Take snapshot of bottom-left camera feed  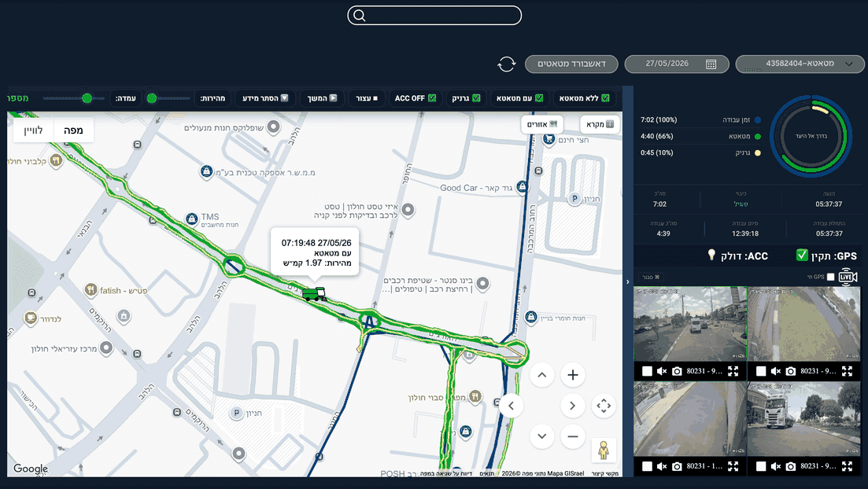677,466
